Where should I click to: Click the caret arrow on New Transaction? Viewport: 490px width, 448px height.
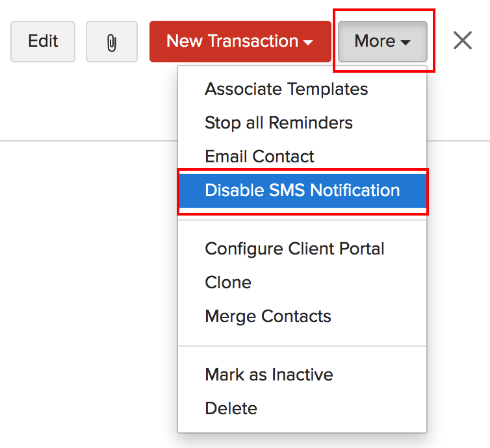click(x=308, y=43)
